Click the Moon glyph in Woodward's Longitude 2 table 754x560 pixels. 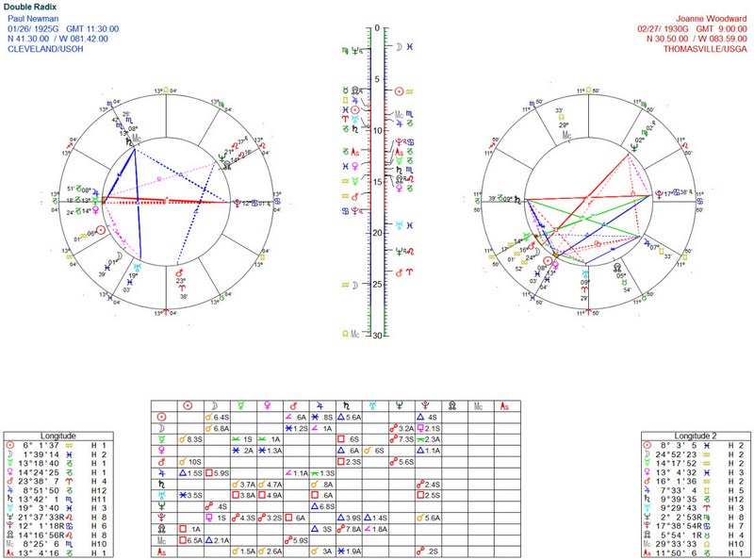648,455
